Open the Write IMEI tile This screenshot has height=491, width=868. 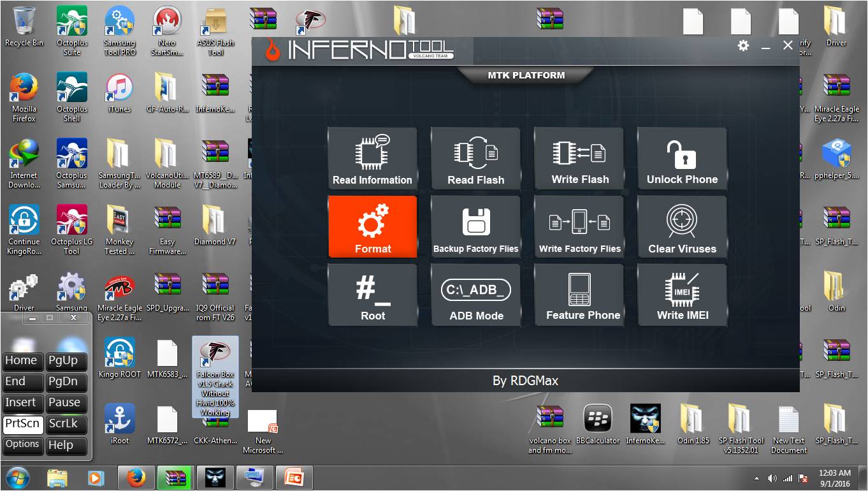click(x=683, y=295)
